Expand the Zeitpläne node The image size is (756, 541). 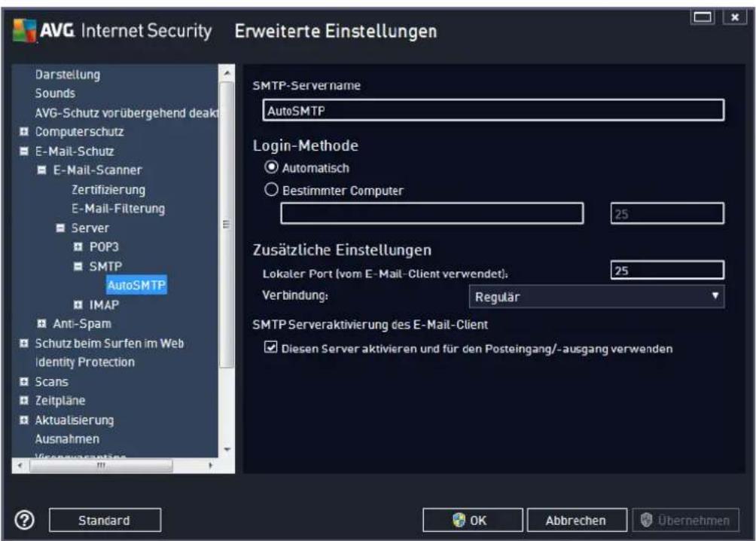(x=23, y=400)
